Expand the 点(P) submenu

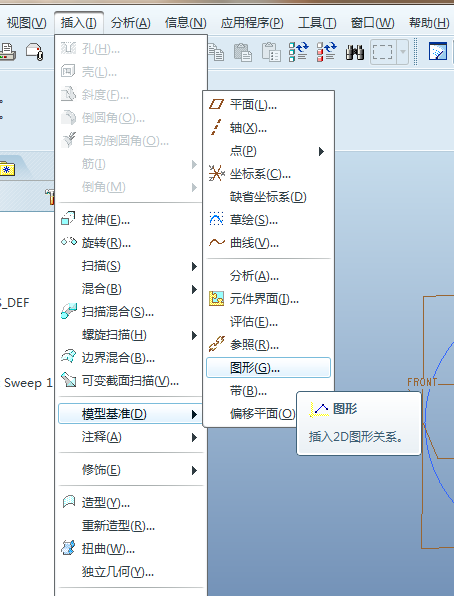click(x=268, y=151)
